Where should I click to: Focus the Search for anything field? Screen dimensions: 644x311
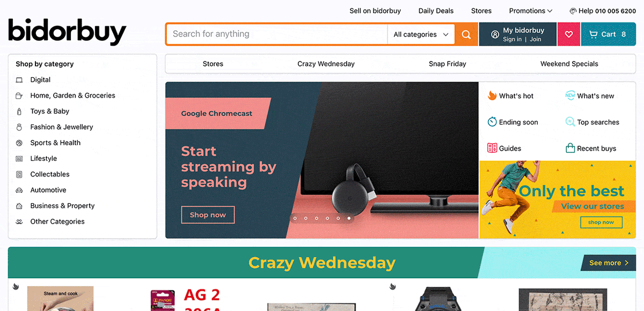277,34
